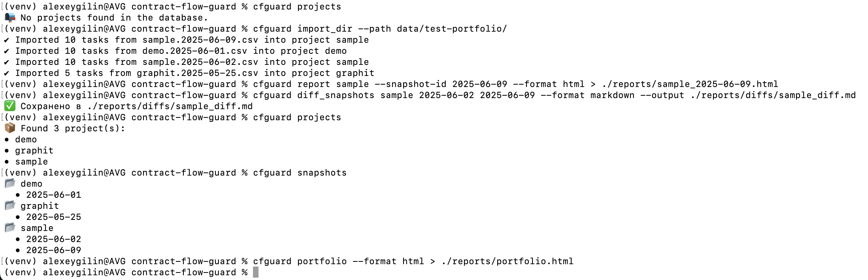Select the 2025-05-25 snapshot under graphit

pos(53,217)
